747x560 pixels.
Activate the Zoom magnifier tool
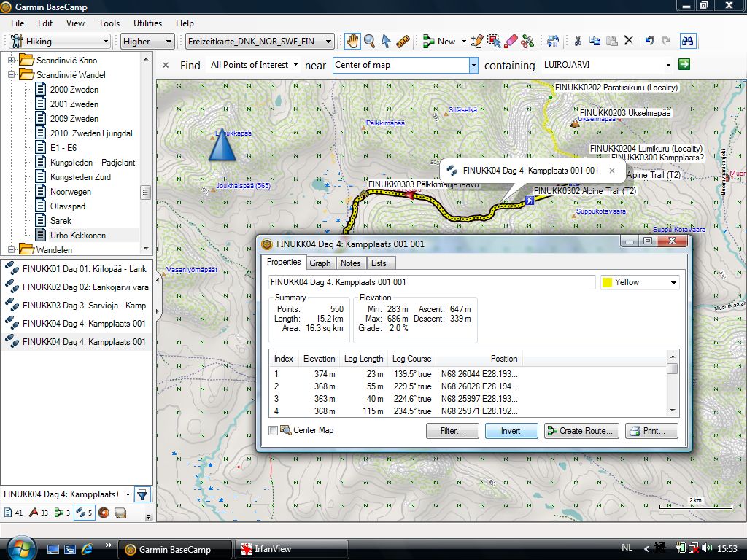pyautogui.click(x=370, y=42)
